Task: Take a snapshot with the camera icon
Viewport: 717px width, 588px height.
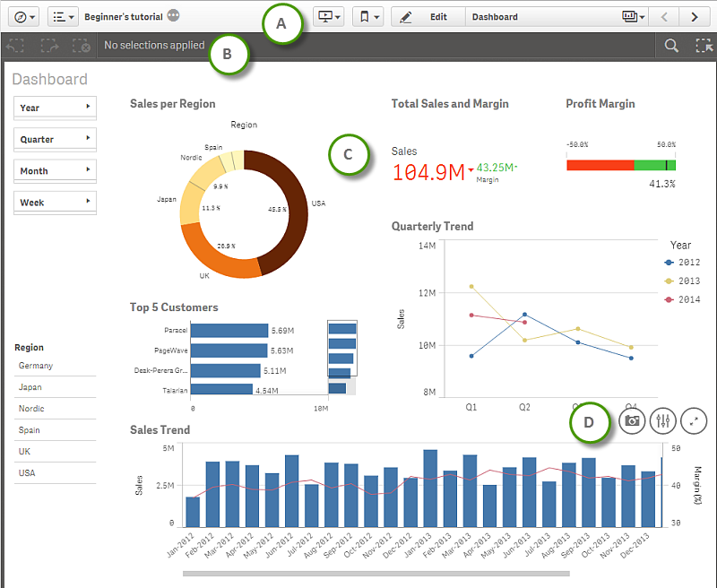Action: 633,420
